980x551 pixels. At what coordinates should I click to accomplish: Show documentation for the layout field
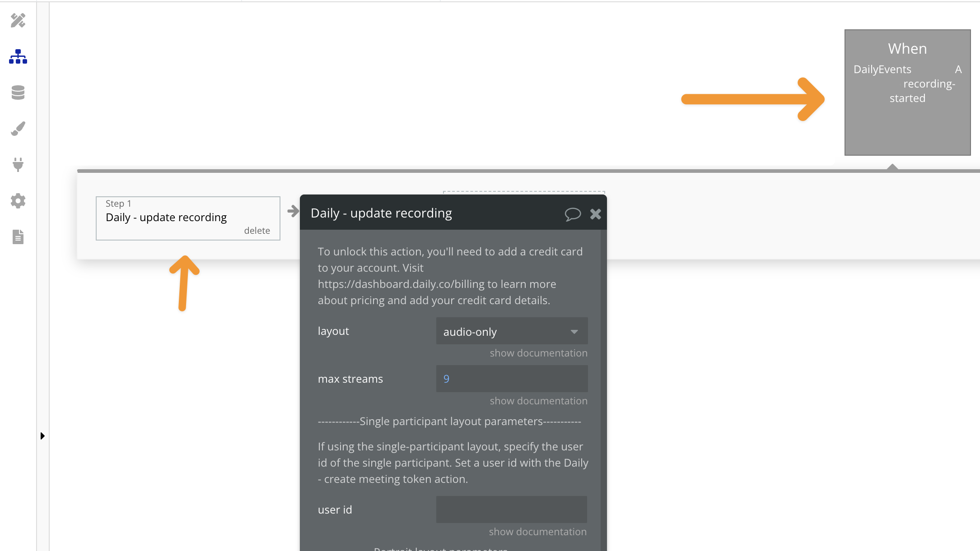(538, 353)
